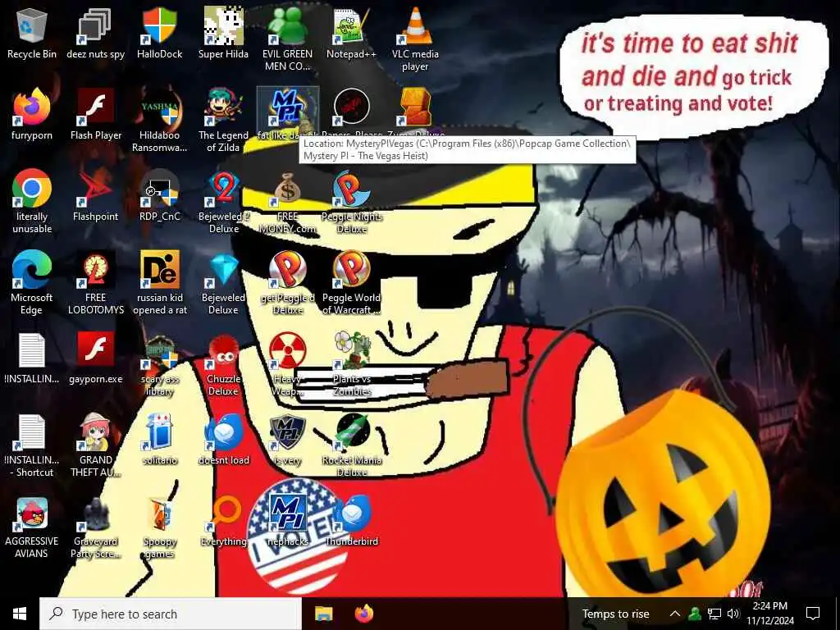Open the AGGRESSIVE AVIANS bird icon
The width and height of the screenshot is (840, 630).
pyautogui.click(x=32, y=527)
